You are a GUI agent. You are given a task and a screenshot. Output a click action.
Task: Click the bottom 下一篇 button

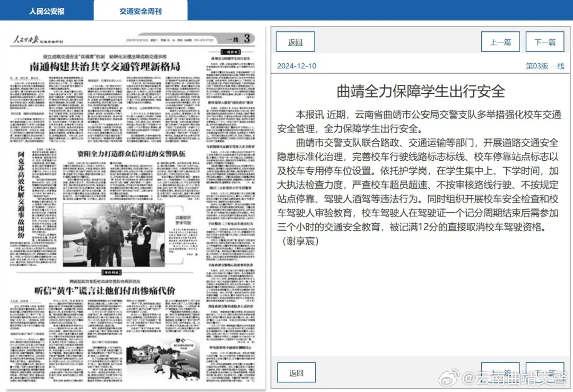coord(544,372)
